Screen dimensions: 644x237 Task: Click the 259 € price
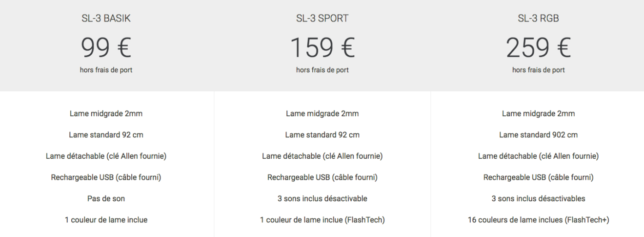pos(538,48)
